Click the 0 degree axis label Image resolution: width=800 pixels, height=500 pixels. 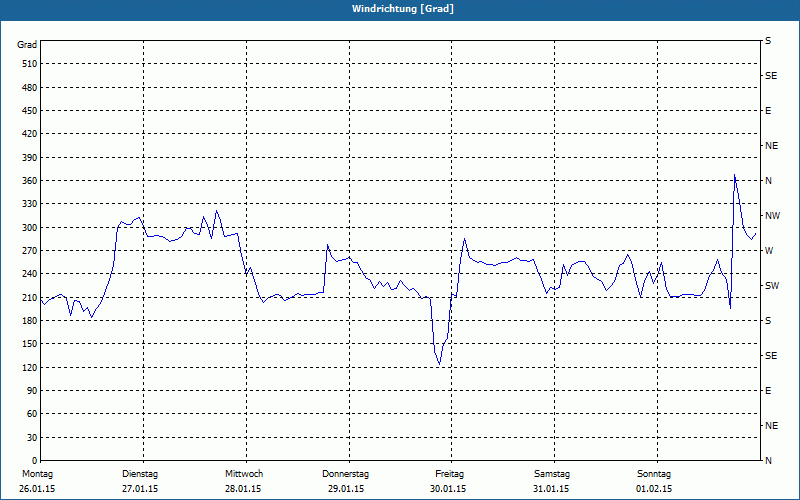[35, 461]
